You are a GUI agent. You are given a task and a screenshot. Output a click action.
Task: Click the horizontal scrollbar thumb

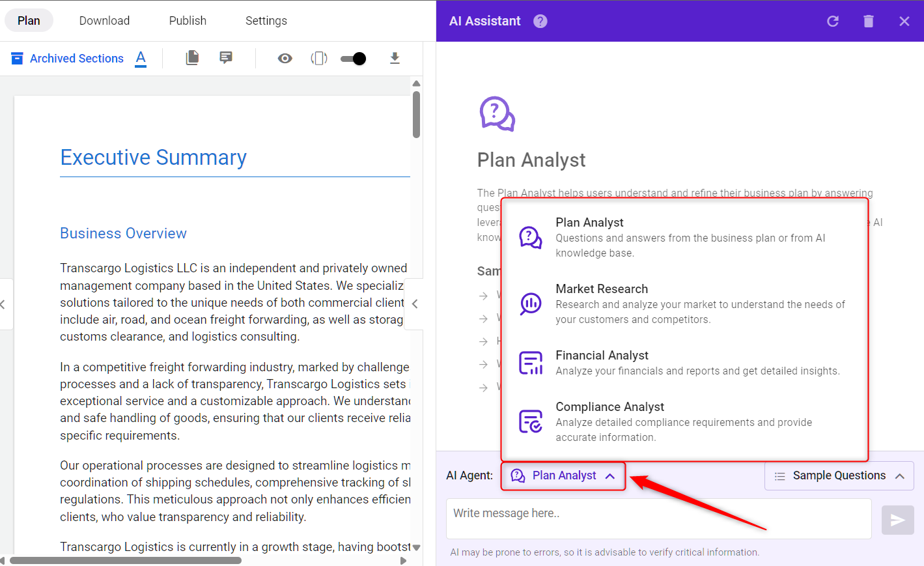(126, 560)
